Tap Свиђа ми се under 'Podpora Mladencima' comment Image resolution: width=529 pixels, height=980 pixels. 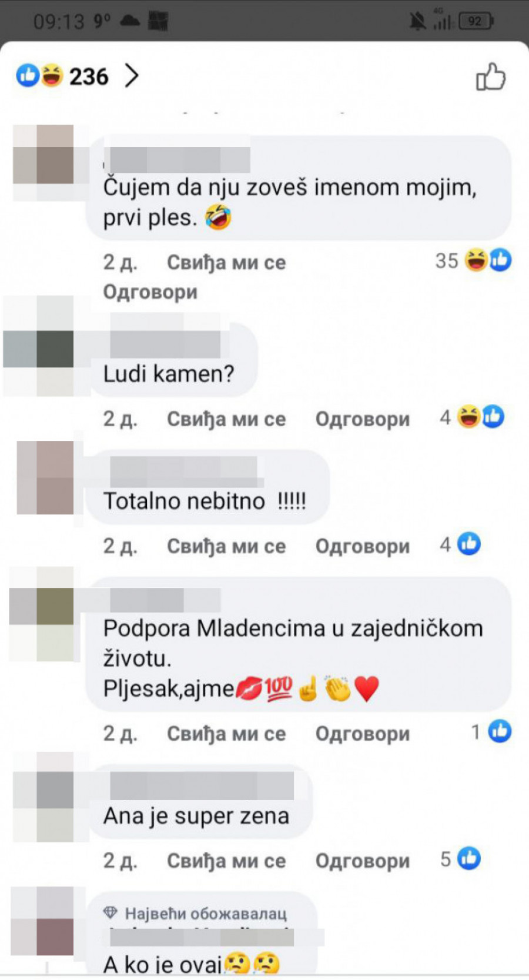click(226, 734)
